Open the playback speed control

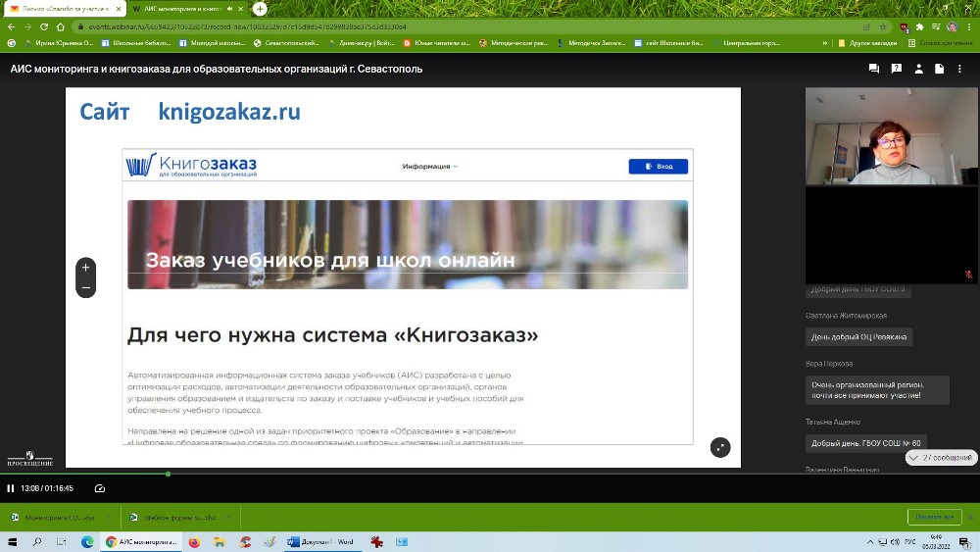(x=99, y=488)
